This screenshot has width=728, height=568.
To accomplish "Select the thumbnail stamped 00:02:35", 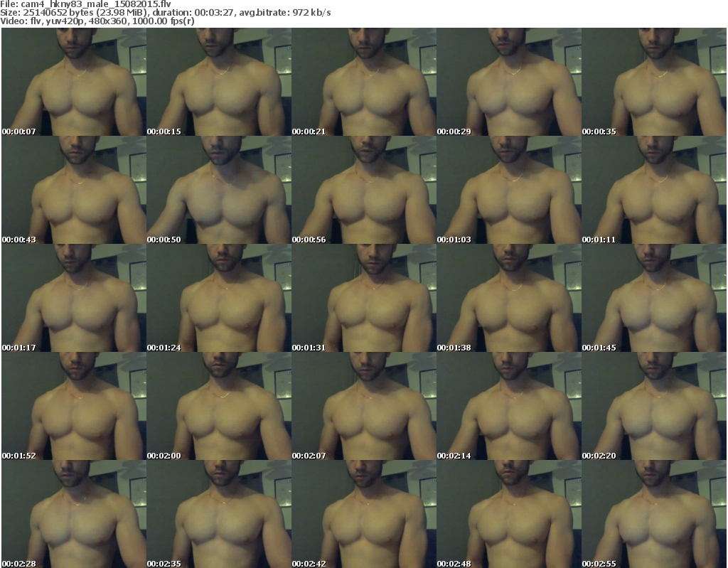I will (219, 514).
